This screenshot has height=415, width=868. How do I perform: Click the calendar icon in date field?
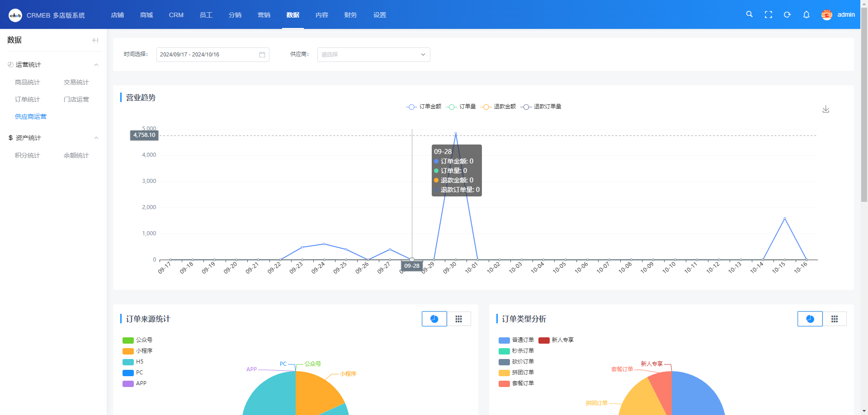click(262, 55)
